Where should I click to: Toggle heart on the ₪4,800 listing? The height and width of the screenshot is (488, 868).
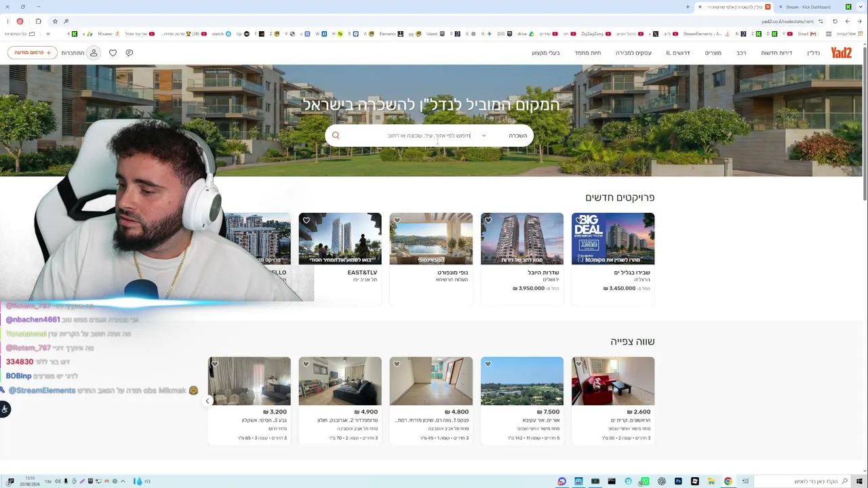[x=397, y=364]
